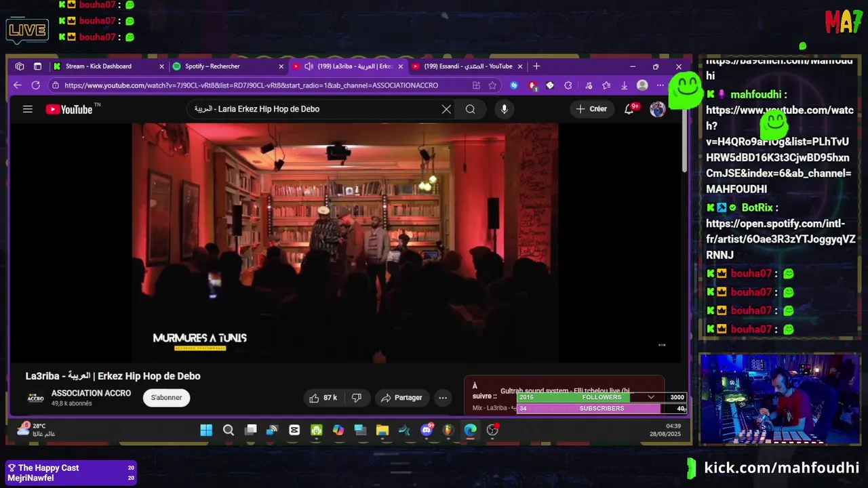Open more actions menu under the video
Image resolution: width=868 pixels, height=488 pixels.
[x=442, y=398]
